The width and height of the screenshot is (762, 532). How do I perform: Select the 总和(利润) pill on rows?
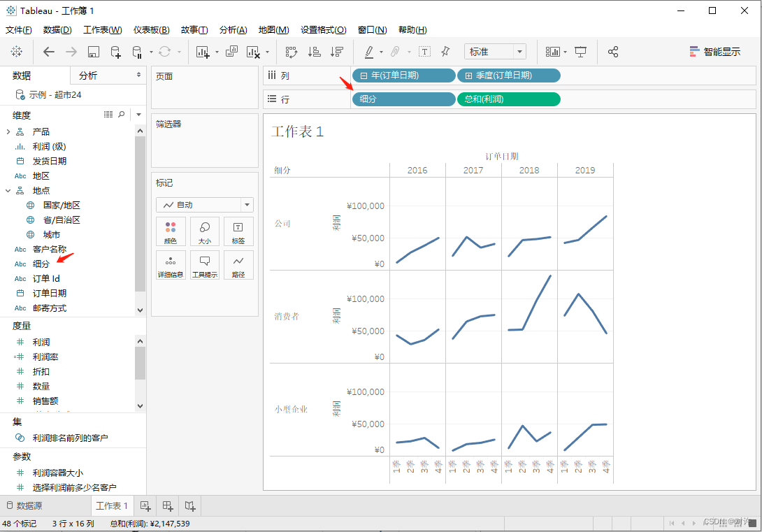(509, 99)
